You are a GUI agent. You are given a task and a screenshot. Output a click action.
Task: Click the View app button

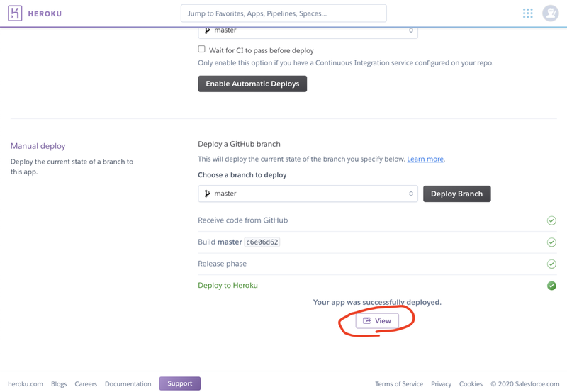pyautogui.click(x=377, y=321)
